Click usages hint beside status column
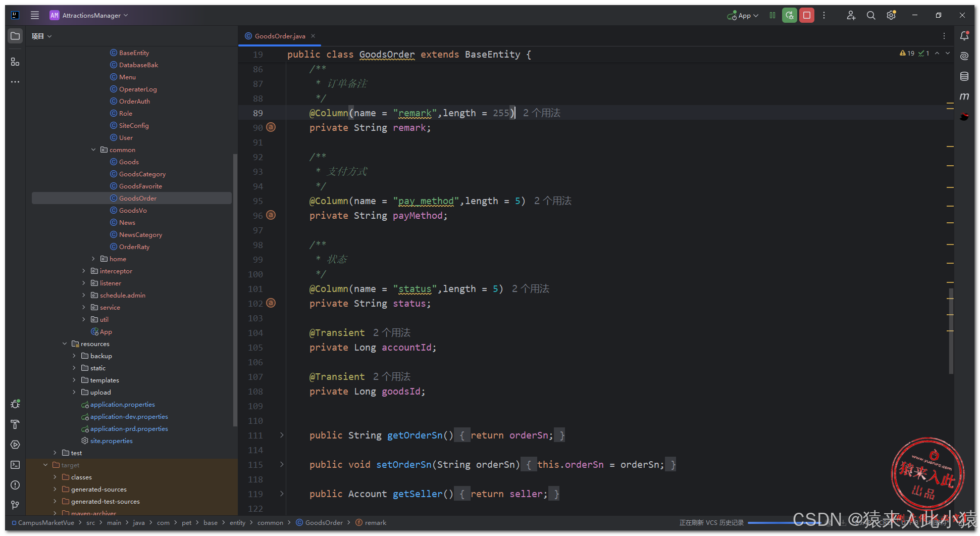The width and height of the screenshot is (980, 536). (531, 288)
